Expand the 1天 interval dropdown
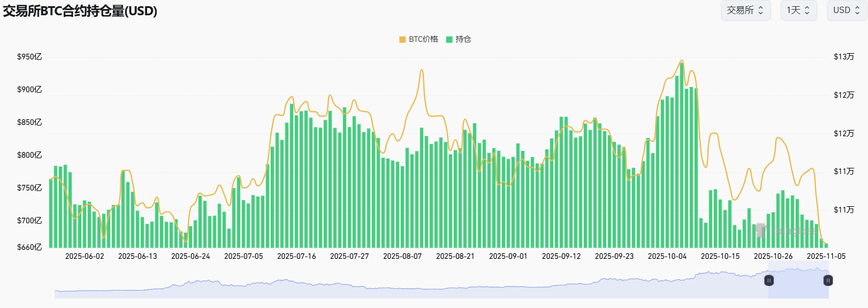868x308 pixels. click(x=798, y=10)
